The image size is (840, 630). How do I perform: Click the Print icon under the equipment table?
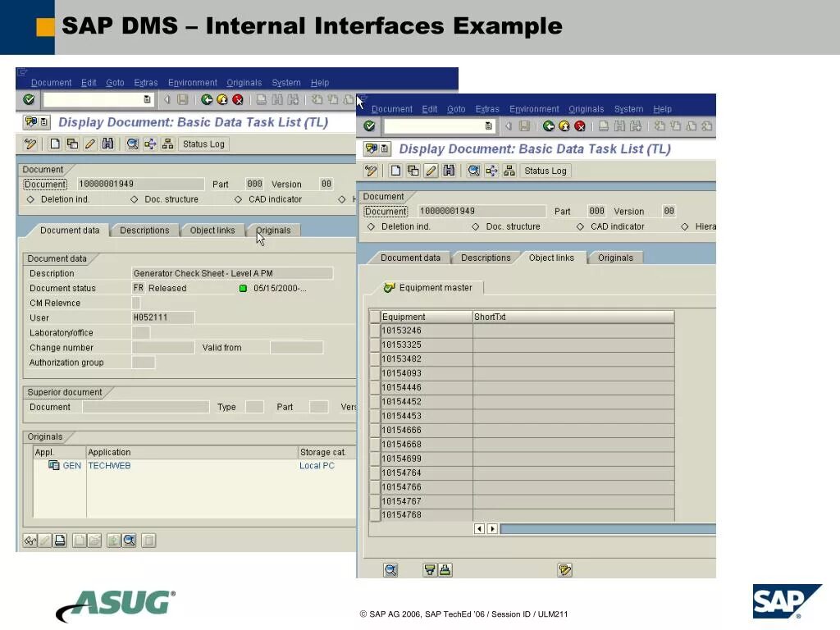pyautogui.click(x=445, y=569)
